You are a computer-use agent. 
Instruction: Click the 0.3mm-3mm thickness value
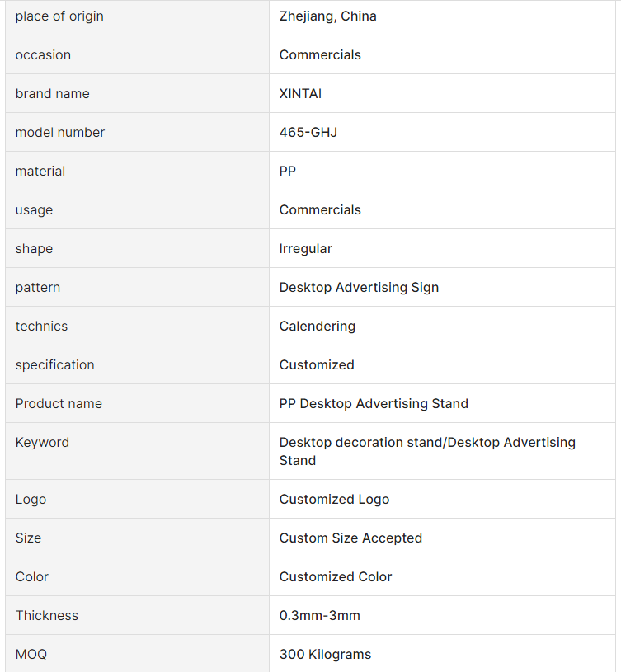click(x=319, y=616)
